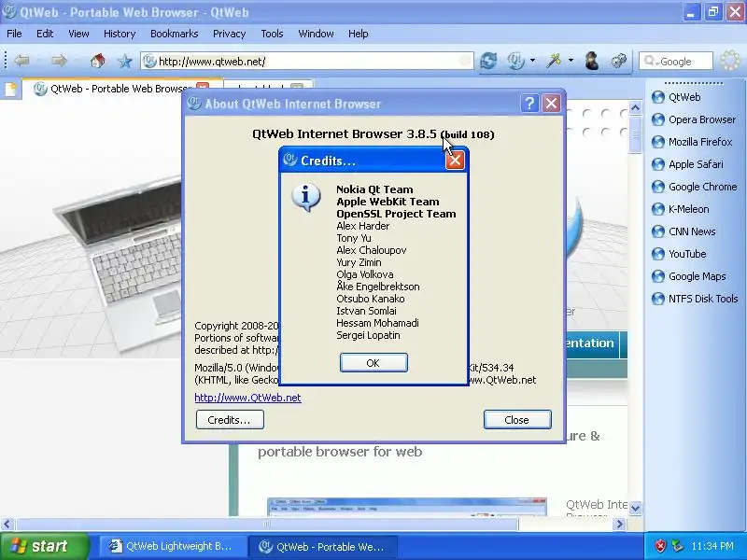Click the private browsing spy icon
The height and width of the screenshot is (560, 747).
pos(592,61)
